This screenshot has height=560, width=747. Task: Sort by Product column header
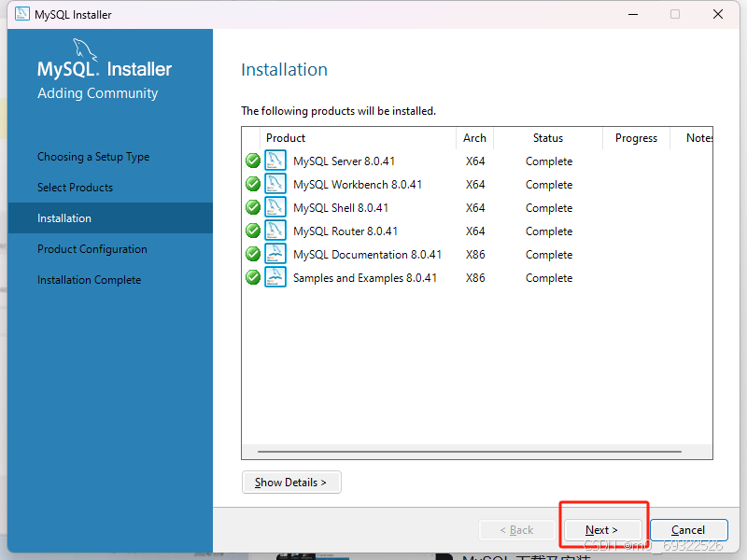tap(358, 138)
